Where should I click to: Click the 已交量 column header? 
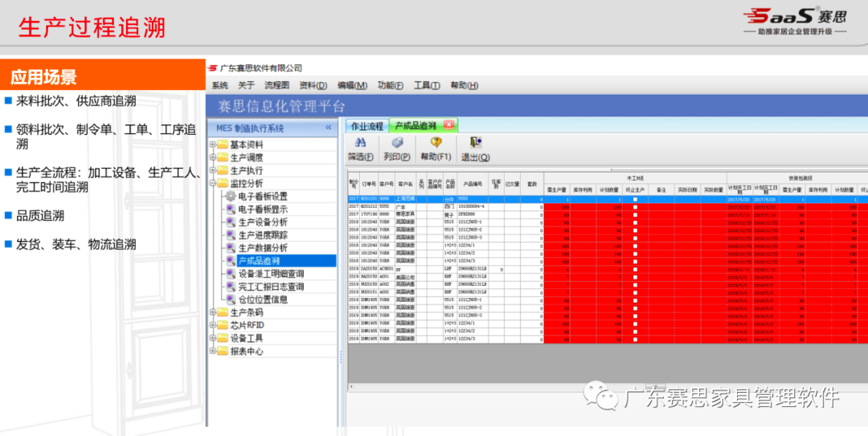[512, 183]
